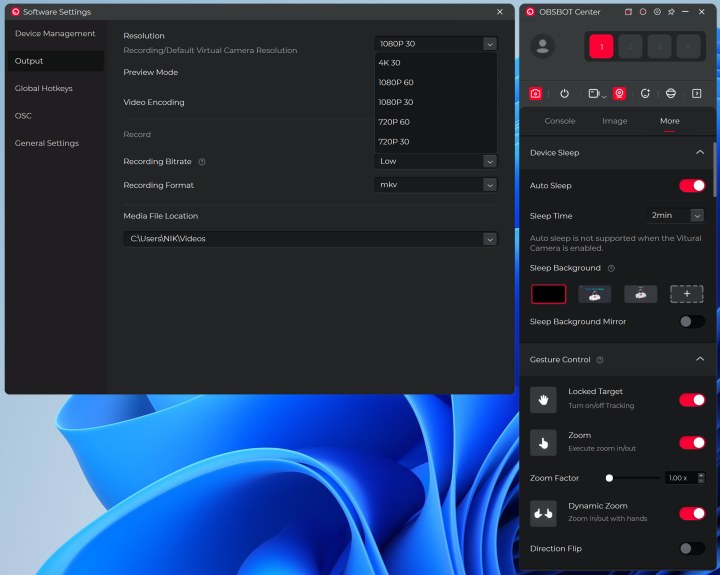Enable the Sleep Background Mirror switch

[691, 321]
